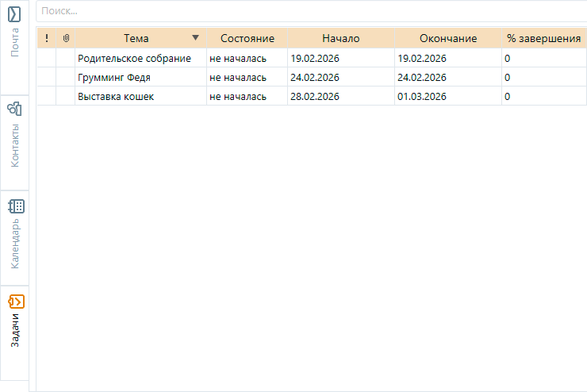Toggle sort arrow in Тема column
The image size is (587, 392).
(195, 38)
